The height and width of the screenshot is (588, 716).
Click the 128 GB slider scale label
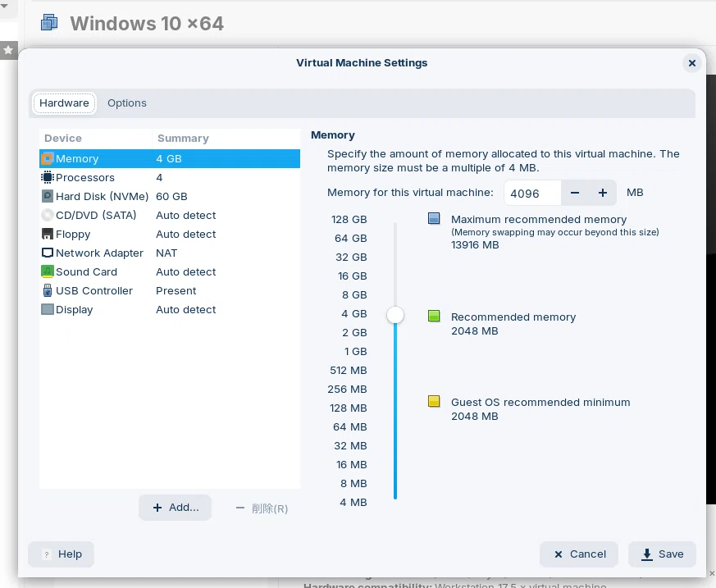pos(349,219)
